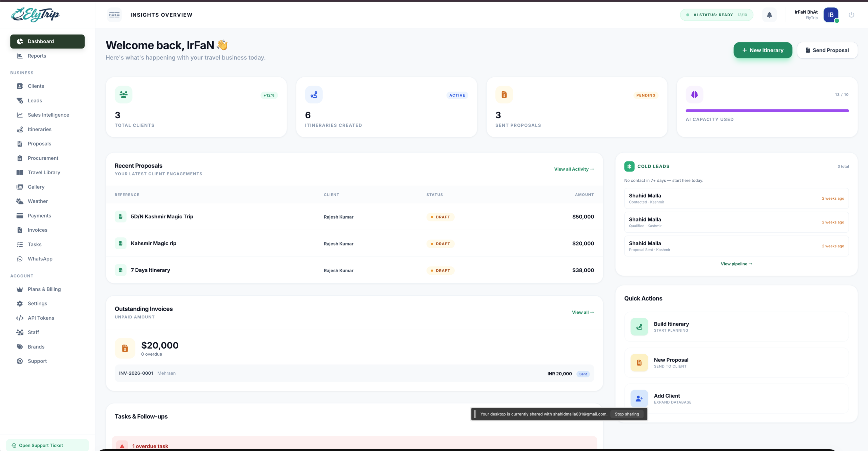868x451 pixels.
Task: Click the New Itinerary button
Action: [x=763, y=50]
